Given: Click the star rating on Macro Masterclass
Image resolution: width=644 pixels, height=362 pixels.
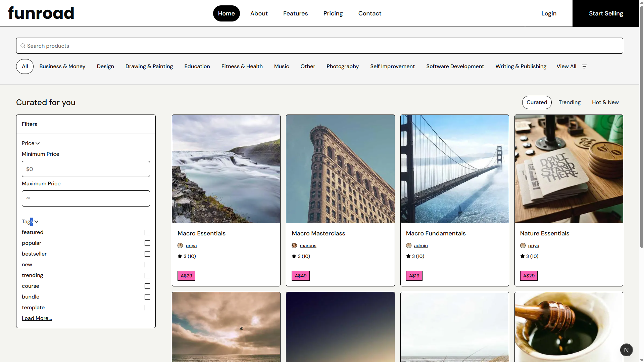Looking at the screenshot, I should point(301,256).
